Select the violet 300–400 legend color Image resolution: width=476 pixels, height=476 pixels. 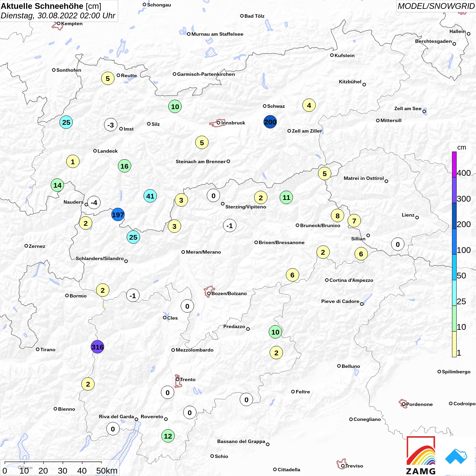(x=454, y=190)
